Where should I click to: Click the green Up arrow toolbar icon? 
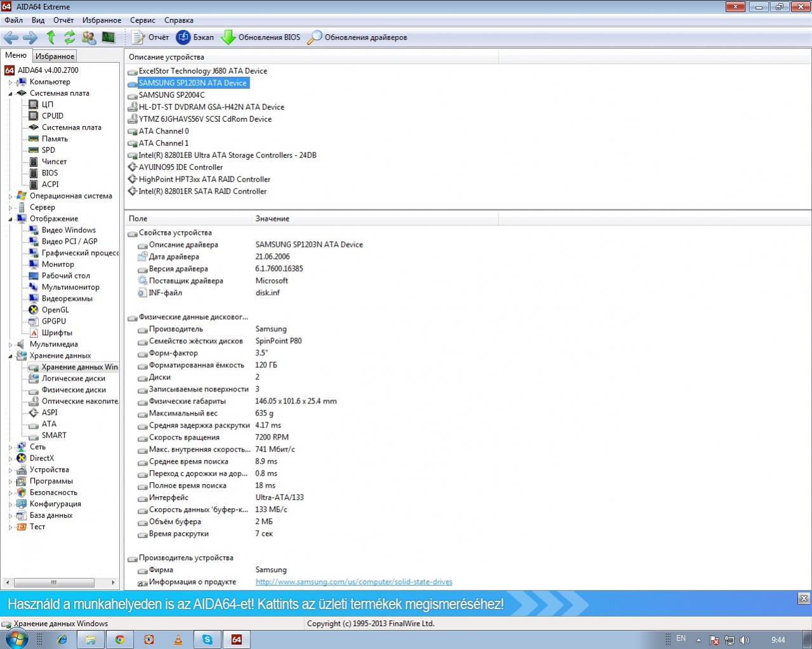coord(51,37)
